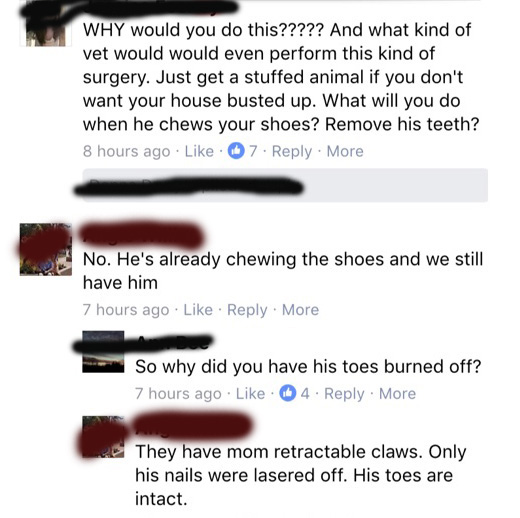Click the '8 hours ago' timestamp
Viewport: 520px width, 518px height.
click(126, 152)
